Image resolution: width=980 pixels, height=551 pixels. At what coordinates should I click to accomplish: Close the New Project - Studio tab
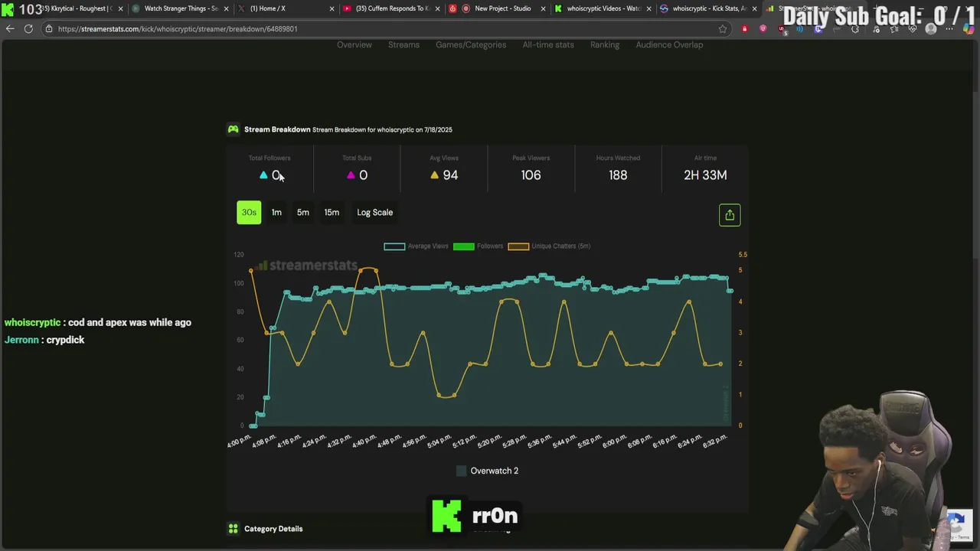pyautogui.click(x=543, y=8)
